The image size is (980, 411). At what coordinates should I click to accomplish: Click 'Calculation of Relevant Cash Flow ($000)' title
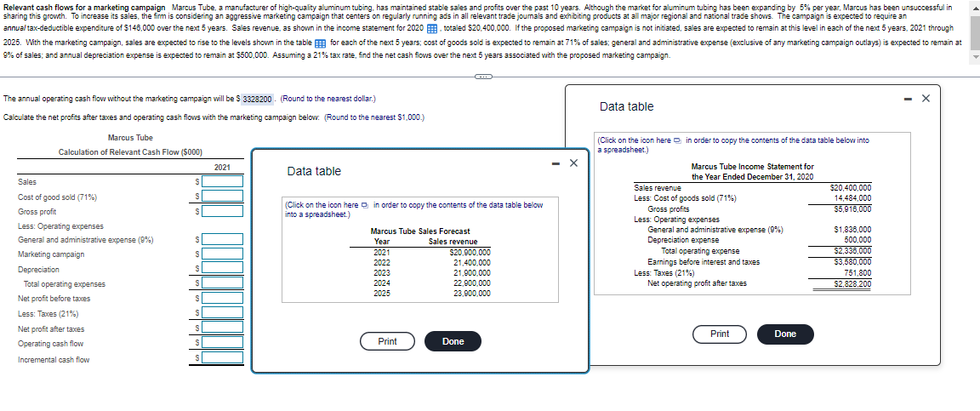coord(130,152)
